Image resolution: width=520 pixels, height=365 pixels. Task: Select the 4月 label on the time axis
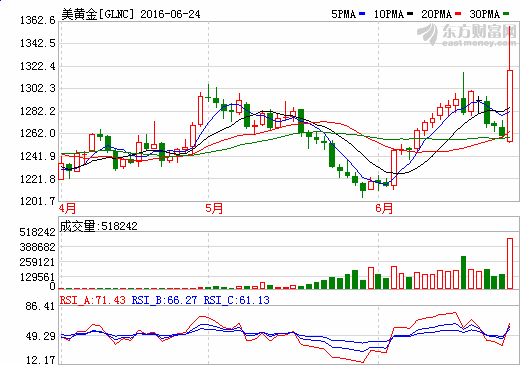point(67,209)
